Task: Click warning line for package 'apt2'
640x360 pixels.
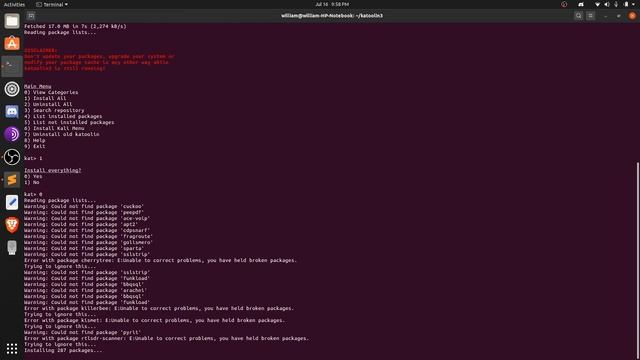Action: pyautogui.click(x=81, y=224)
